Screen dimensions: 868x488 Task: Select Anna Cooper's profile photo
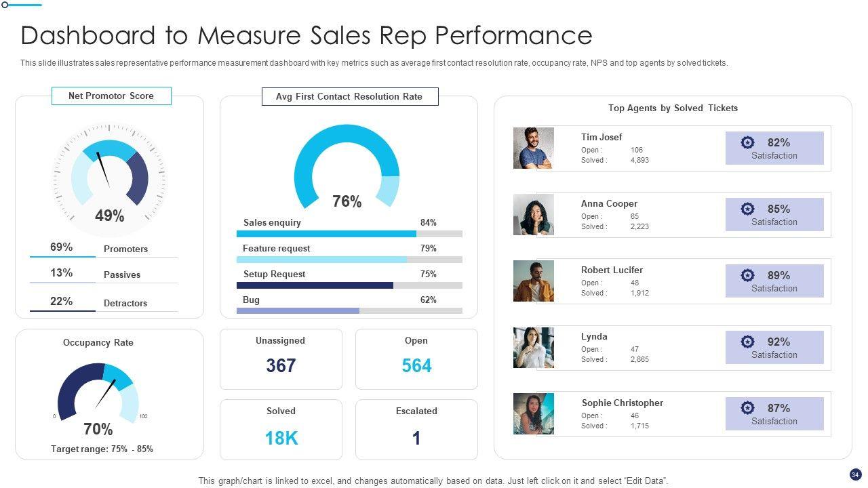(x=534, y=214)
